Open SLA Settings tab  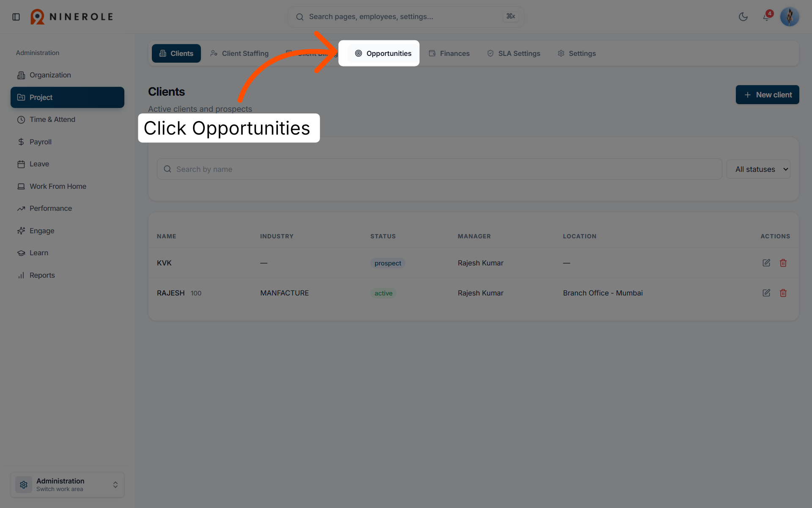pos(514,53)
